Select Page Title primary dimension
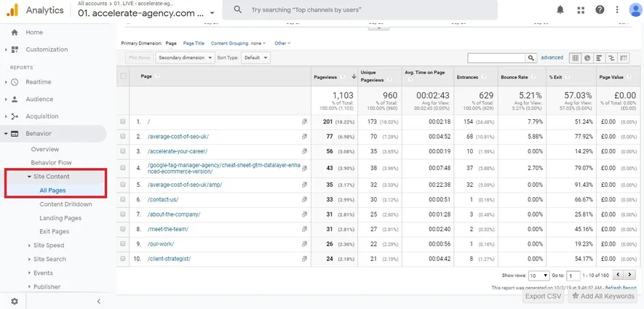The width and height of the screenshot is (644, 309). (194, 43)
